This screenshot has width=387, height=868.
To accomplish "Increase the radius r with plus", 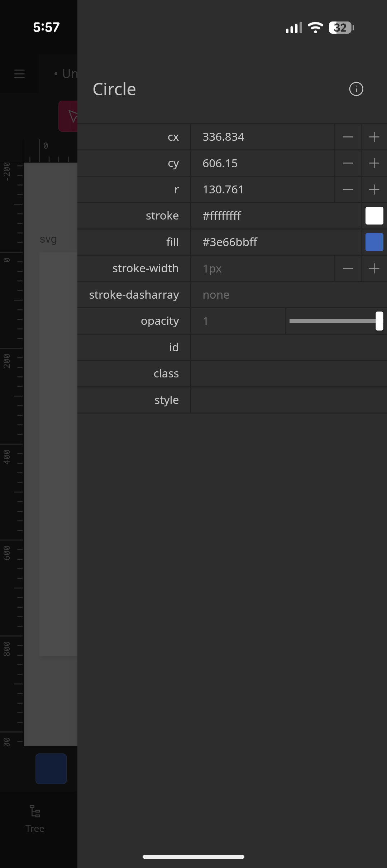I will pyautogui.click(x=374, y=190).
